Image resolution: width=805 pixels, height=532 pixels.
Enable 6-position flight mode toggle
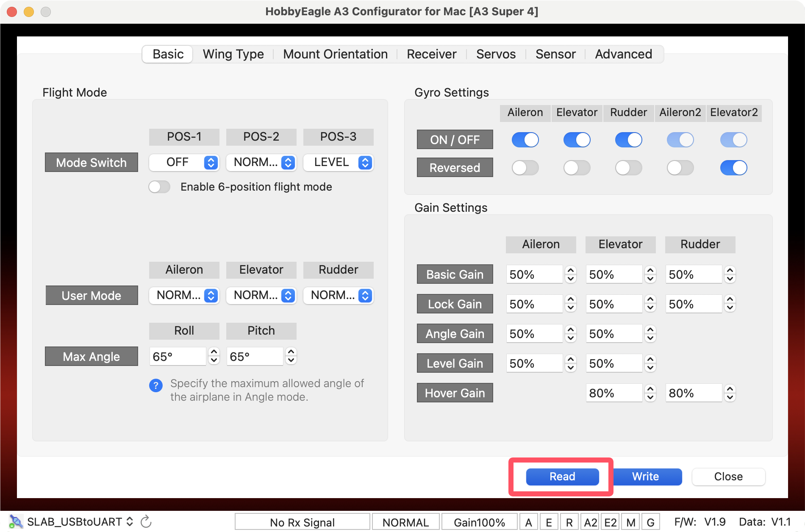pos(159,187)
